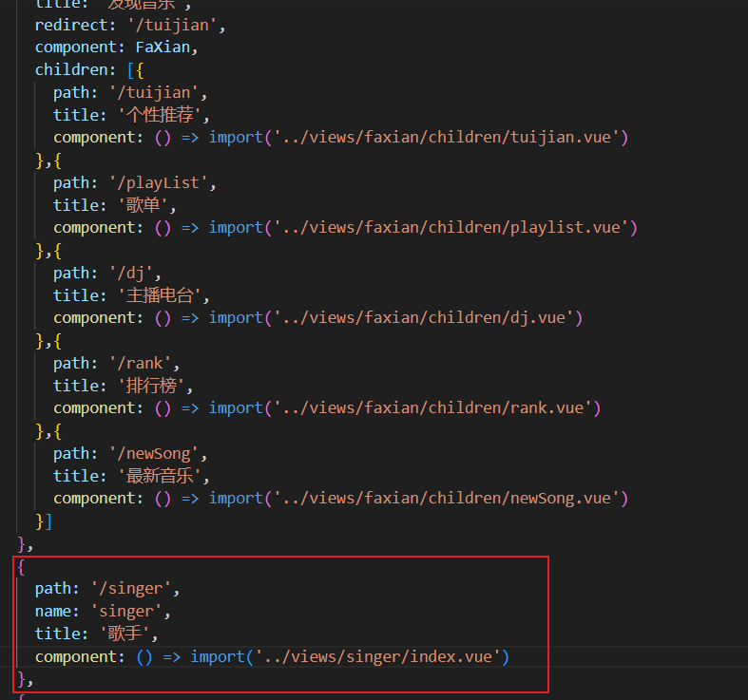
Task: Click the rank.vue import path string
Action: click(x=432, y=407)
